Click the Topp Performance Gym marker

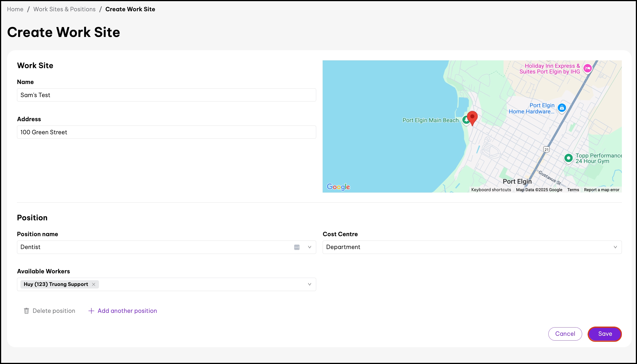(x=568, y=158)
